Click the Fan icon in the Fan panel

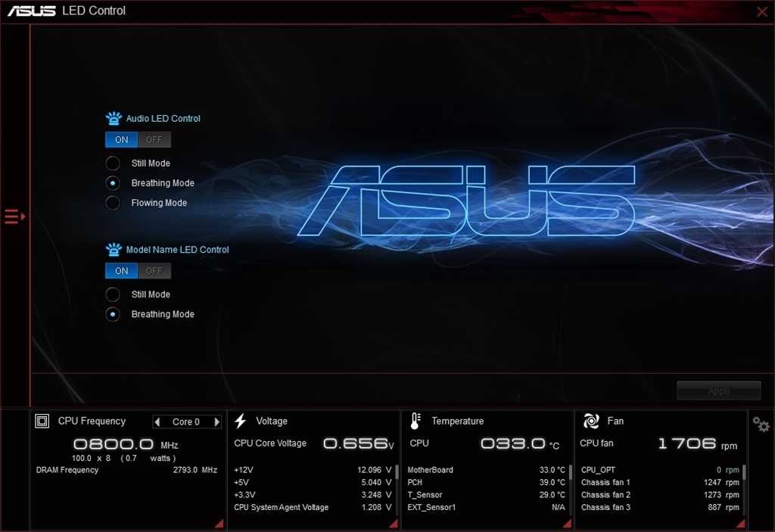591,421
